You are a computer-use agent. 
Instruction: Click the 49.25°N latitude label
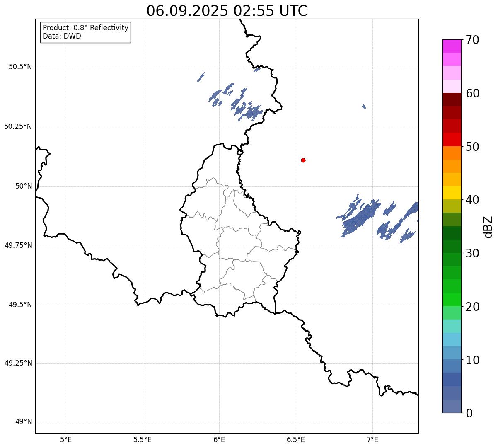point(18,363)
